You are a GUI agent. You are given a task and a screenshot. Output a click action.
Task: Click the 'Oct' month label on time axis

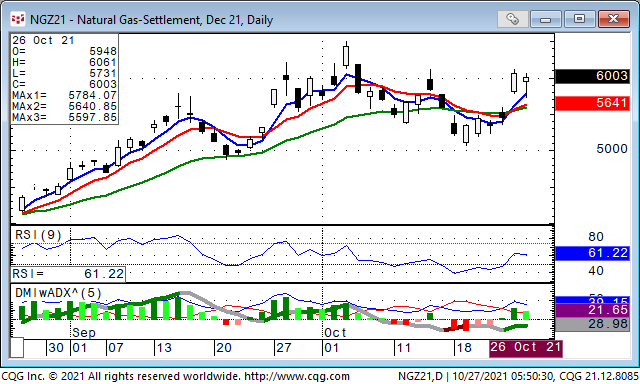coord(335,333)
